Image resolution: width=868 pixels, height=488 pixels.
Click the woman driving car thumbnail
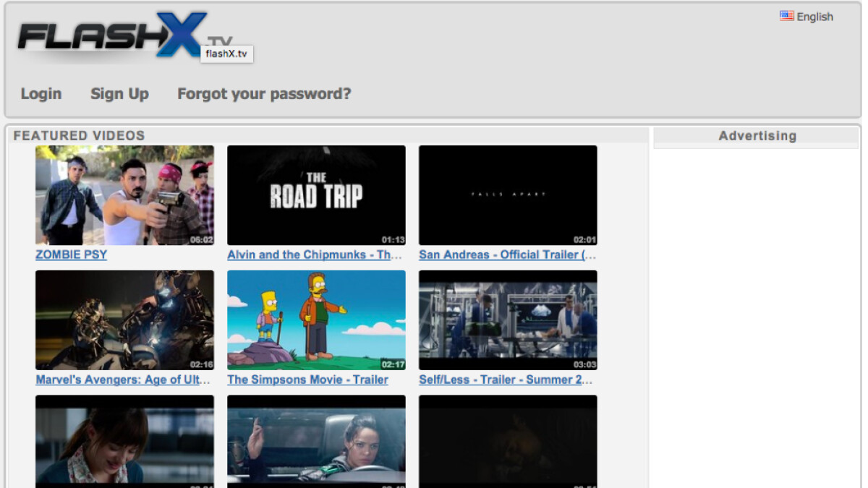(316, 442)
